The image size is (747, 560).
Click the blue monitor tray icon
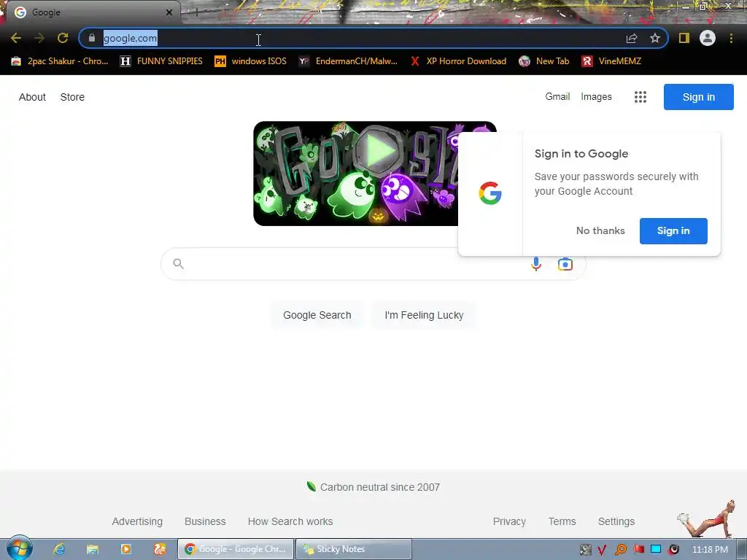click(x=656, y=550)
